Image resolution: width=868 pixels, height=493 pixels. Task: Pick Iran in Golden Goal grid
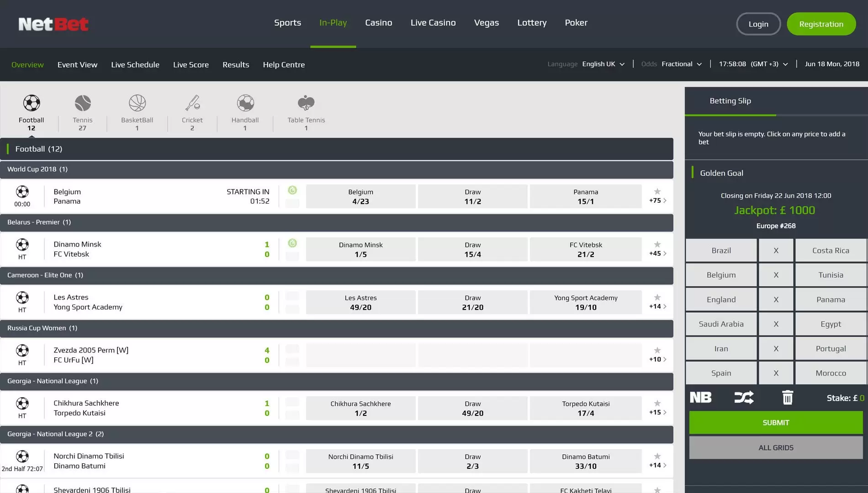click(721, 348)
